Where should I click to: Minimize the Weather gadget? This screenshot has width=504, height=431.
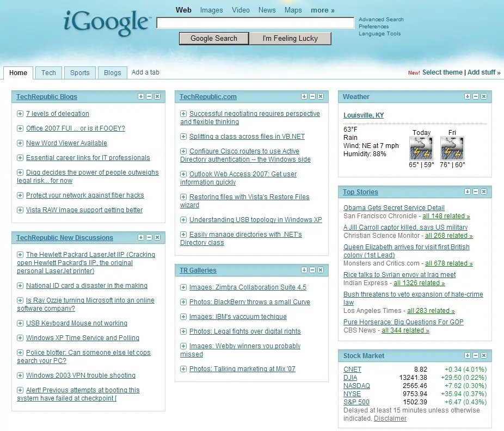[x=476, y=96]
